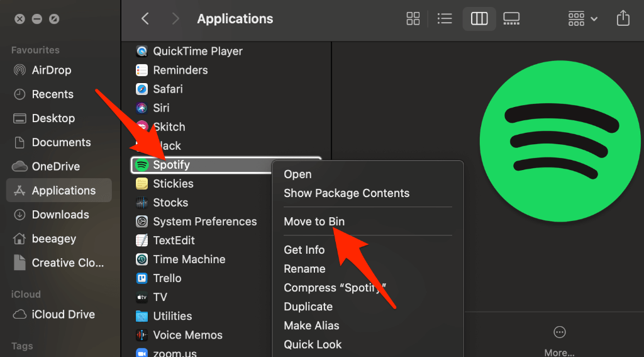Click Get Info in context menu
This screenshot has height=357, width=644.
point(304,250)
